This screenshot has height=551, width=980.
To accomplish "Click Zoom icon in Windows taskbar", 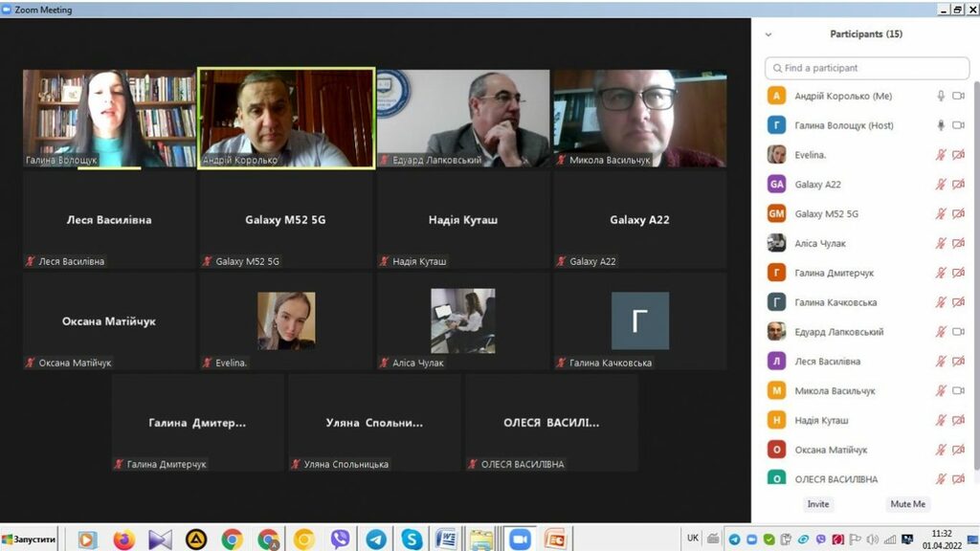I will coord(520,540).
